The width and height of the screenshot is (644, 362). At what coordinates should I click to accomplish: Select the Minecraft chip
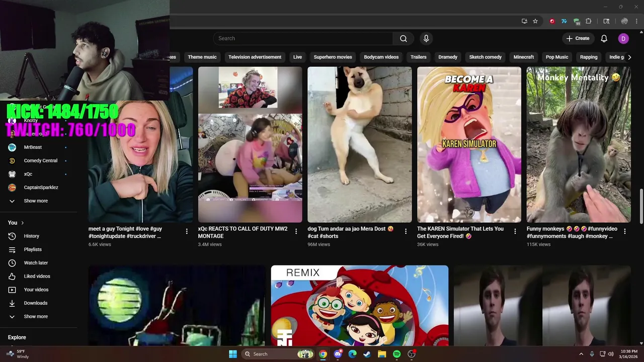point(523,57)
